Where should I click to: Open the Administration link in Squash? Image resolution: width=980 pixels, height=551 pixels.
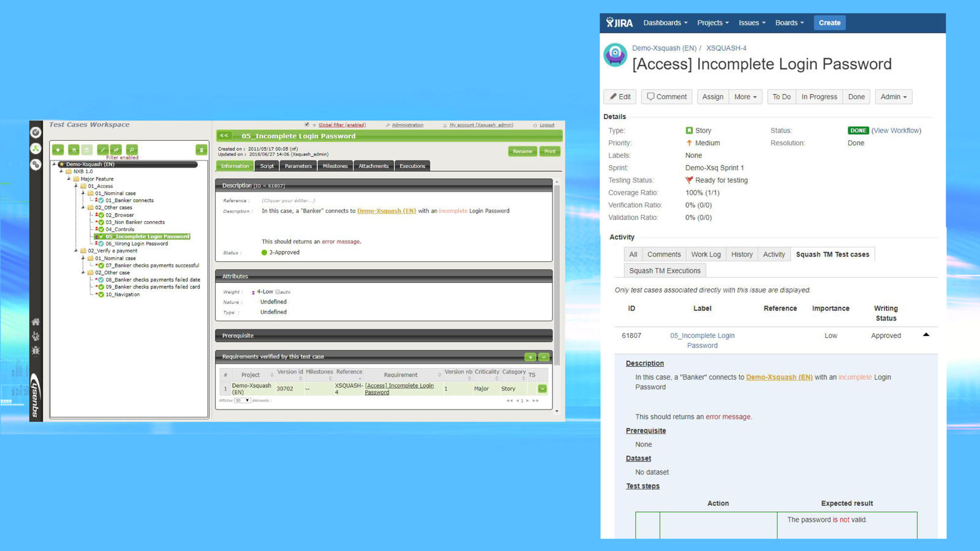tap(407, 125)
